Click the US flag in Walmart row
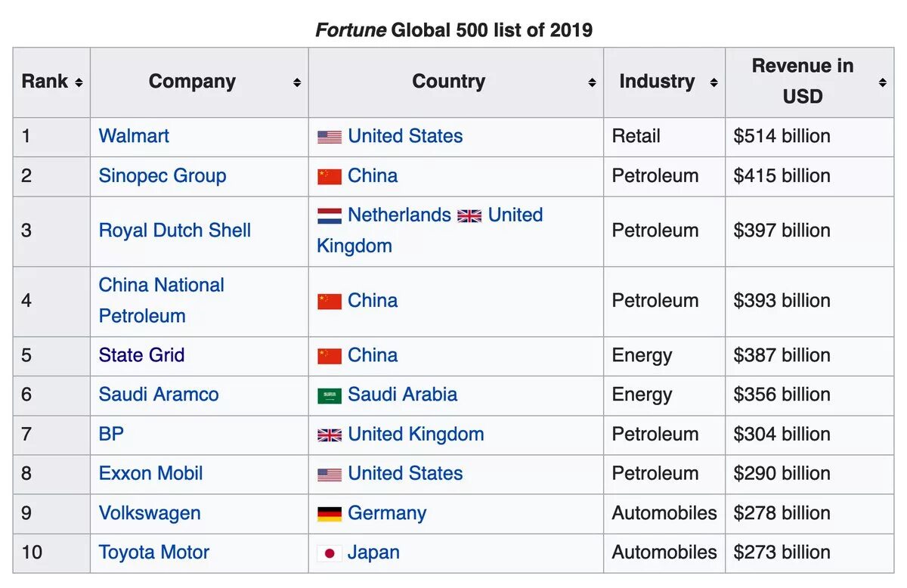This screenshot has width=907, height=588. coord(330,137)
